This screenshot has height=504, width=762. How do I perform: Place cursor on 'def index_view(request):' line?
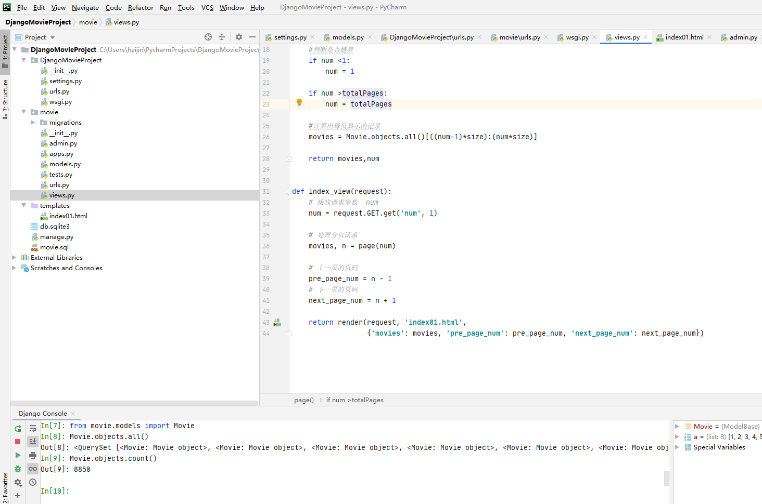342,191
